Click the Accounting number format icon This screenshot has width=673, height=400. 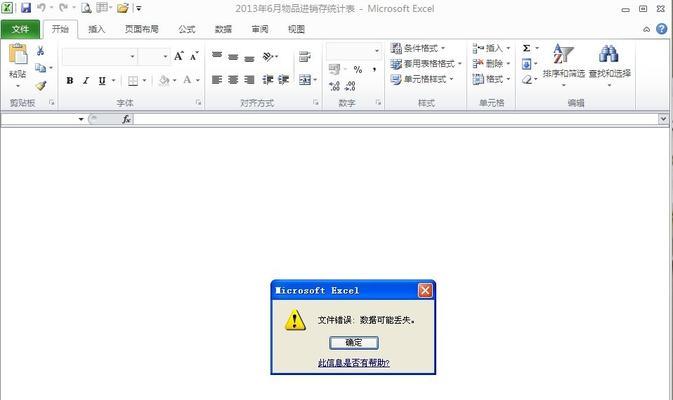[x=335, y=69]
